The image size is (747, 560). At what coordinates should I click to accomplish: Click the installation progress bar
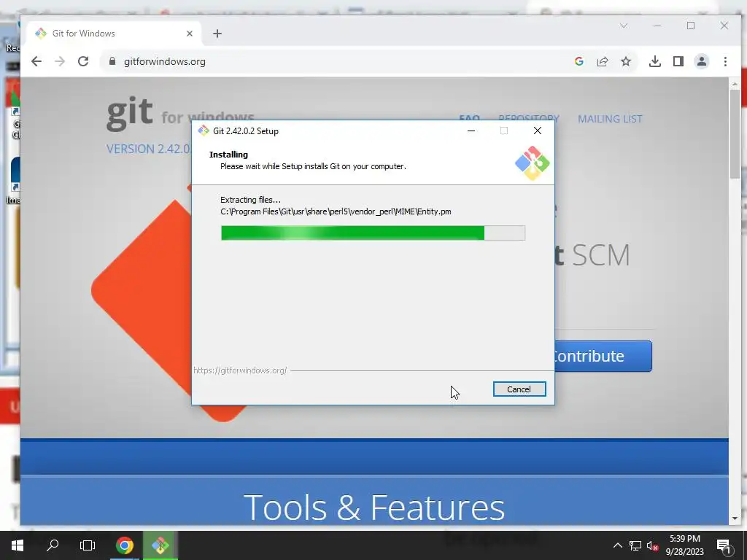click(x=373, y=233)
